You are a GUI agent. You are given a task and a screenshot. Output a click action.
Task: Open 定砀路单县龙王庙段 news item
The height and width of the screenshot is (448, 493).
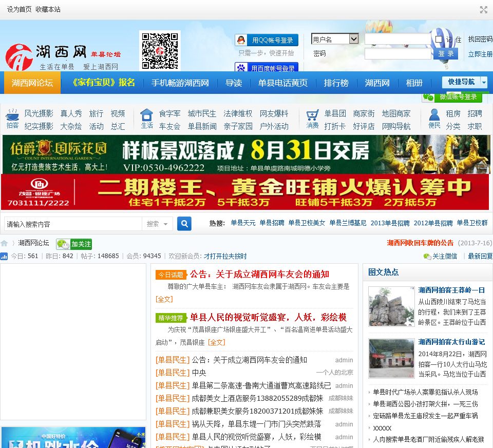pyautogui.click(x=425, y=416)
